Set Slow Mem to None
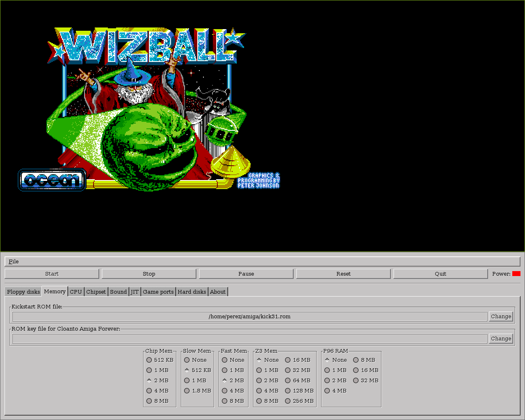This screenshot has height=420, width=525. [195, 360]
